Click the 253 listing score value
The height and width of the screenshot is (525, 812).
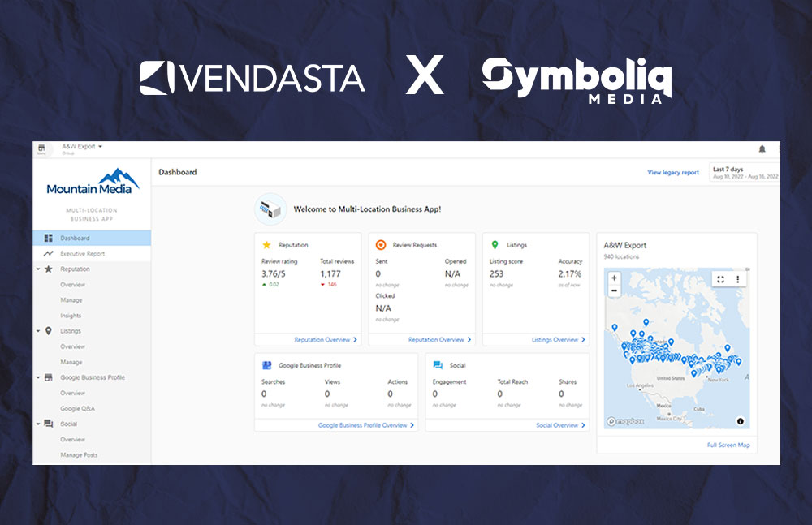pos(496,274)
